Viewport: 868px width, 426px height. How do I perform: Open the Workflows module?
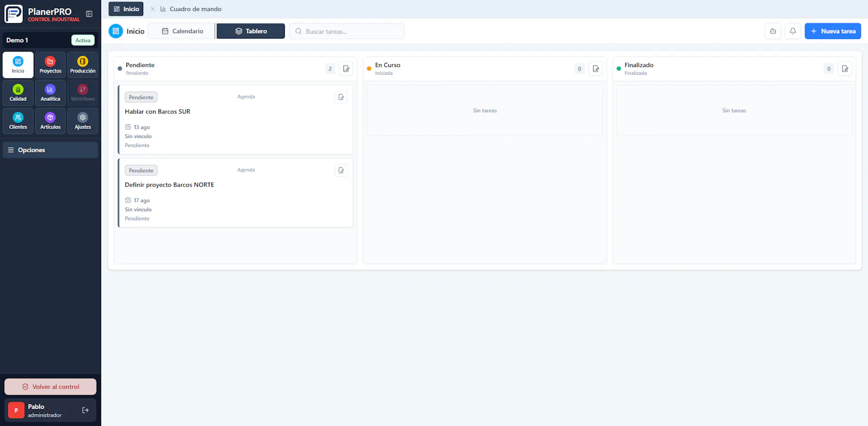[82, 93]
